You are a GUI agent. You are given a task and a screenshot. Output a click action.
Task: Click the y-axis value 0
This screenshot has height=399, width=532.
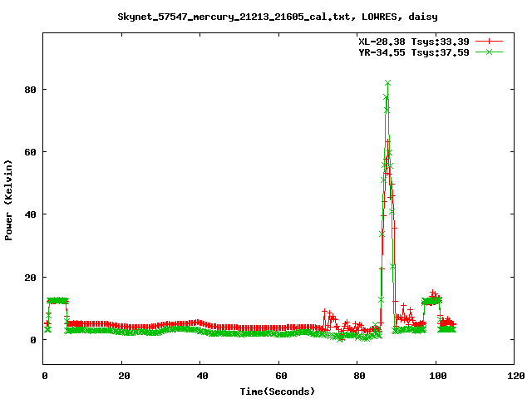(x=33, y=340)
